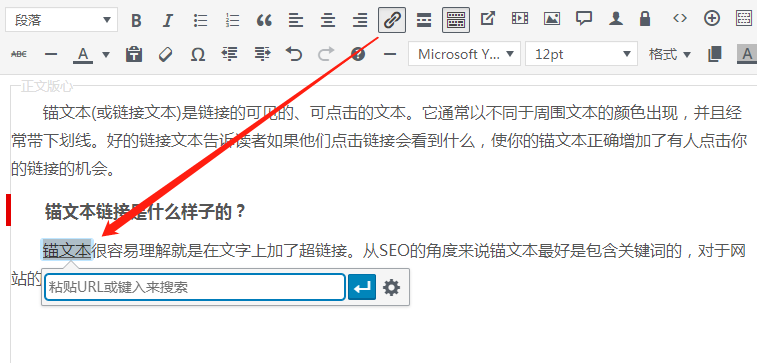Undo the last action
The width and height of the screenshot is (757, 363).
pyautogui.click(x=294, y=54)
